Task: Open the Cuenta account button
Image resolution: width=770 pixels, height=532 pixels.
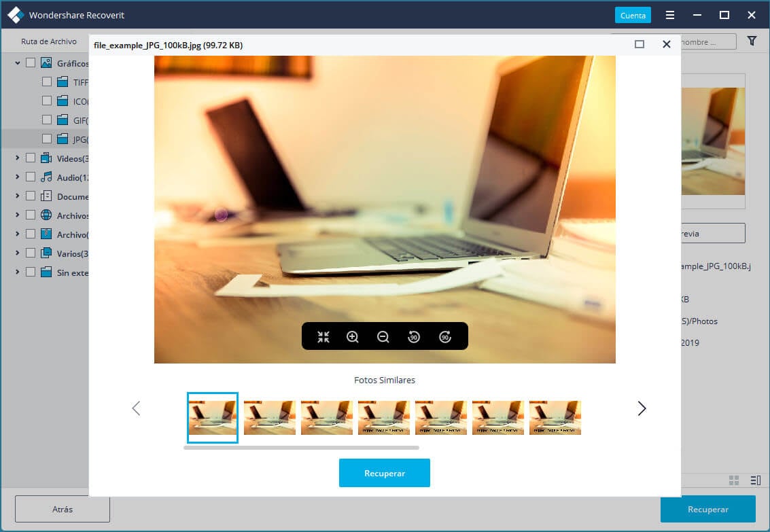Action: tap(633, 15)
